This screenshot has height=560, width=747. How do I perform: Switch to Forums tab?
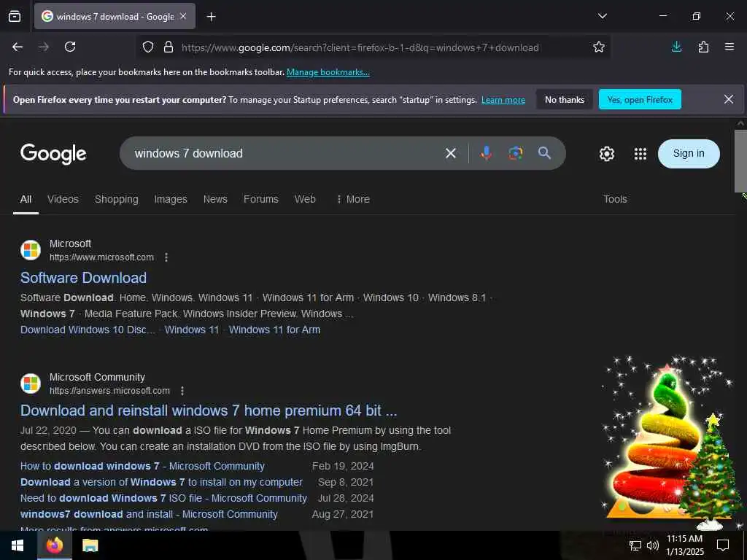point(260,200)
